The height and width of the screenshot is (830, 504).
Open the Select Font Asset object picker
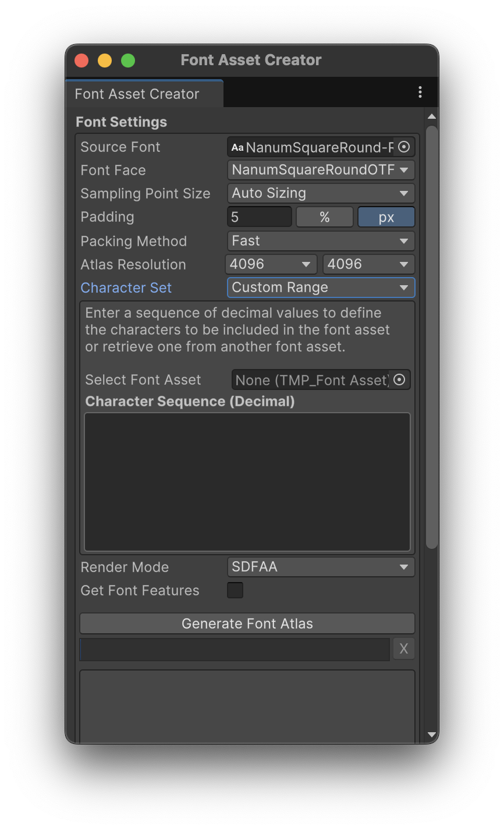(x=399, y=380)
